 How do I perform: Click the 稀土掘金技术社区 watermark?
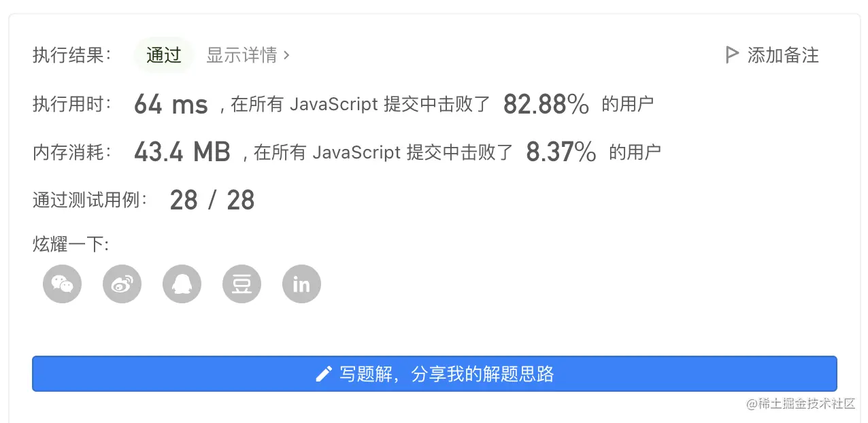800,403
